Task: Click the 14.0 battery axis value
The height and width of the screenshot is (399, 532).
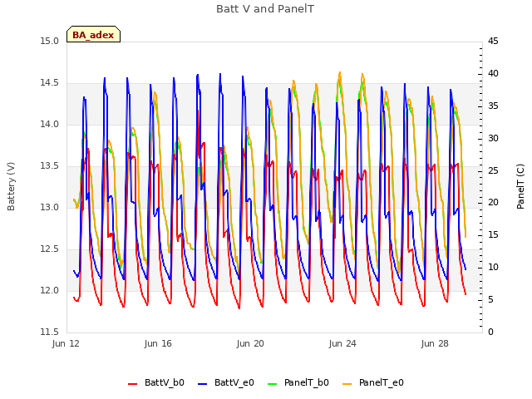Action: click(50, 125)
